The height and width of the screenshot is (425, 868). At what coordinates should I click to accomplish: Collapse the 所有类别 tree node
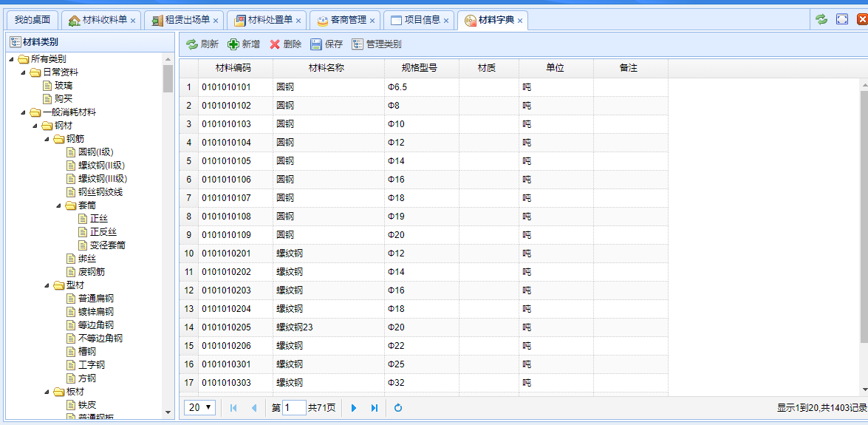coord(11,59)
